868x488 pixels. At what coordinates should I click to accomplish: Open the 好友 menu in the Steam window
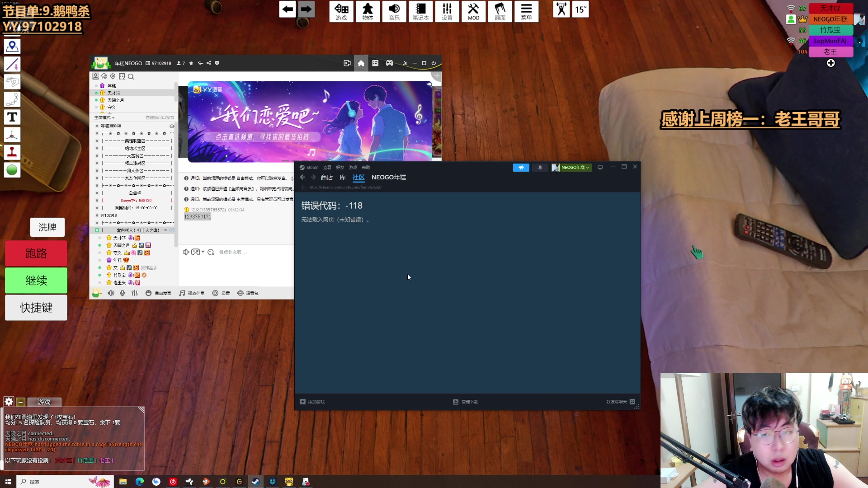pyautogui.click(x=340, y=168)
